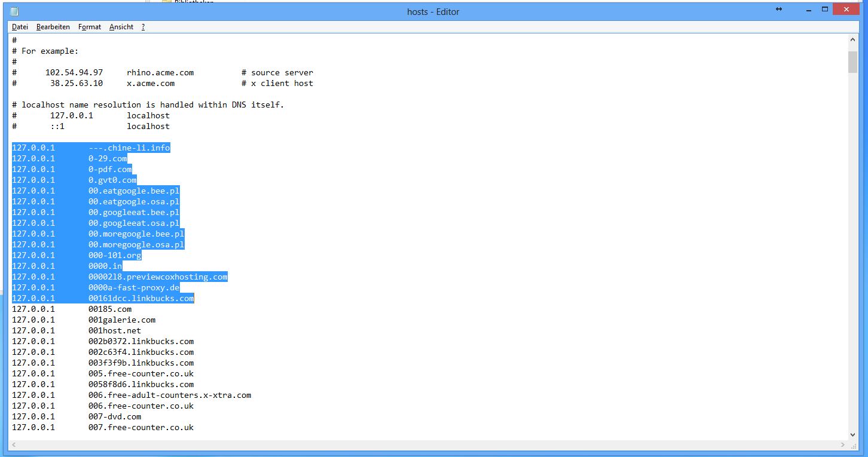Open the Datei menu

pyautogui.click(x=20, y=27)
